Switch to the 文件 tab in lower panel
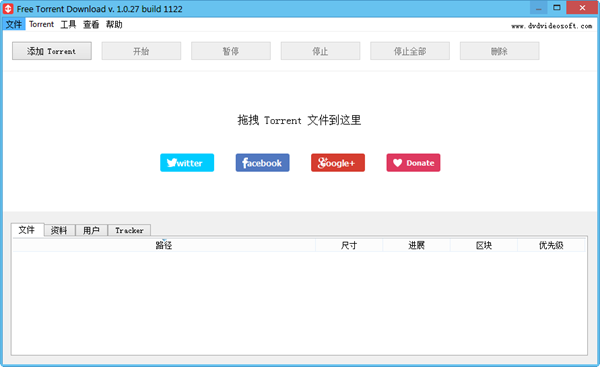 point(27,230)
